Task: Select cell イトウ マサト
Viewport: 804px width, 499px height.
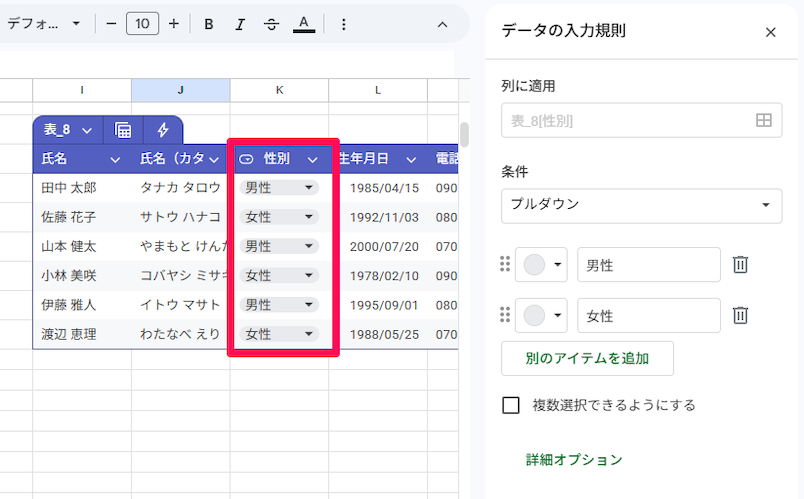Action: (x=180, y=305)
